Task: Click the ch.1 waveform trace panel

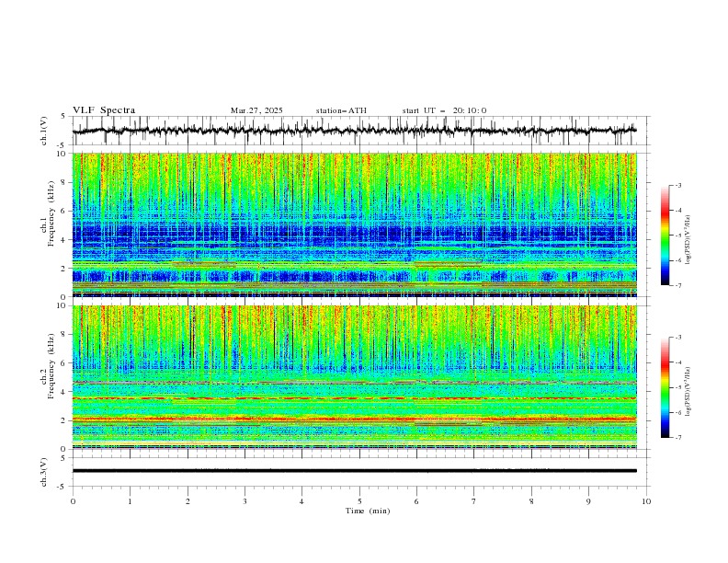Action: (360, 131)
